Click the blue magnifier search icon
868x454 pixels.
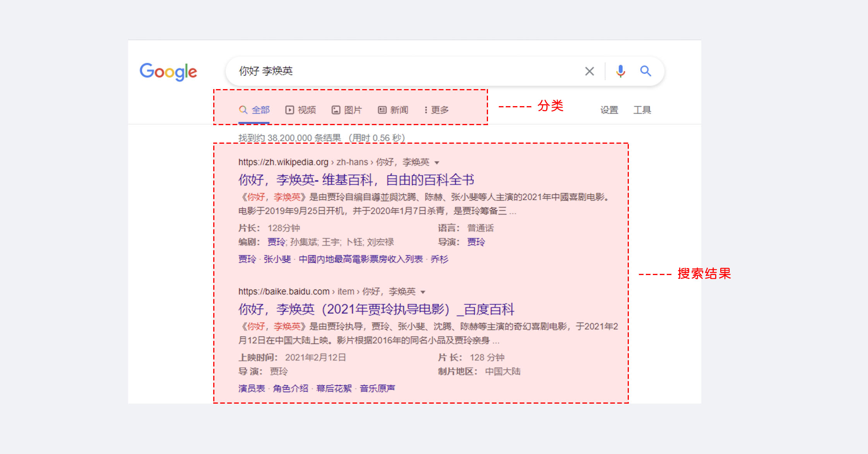[645, 71]
